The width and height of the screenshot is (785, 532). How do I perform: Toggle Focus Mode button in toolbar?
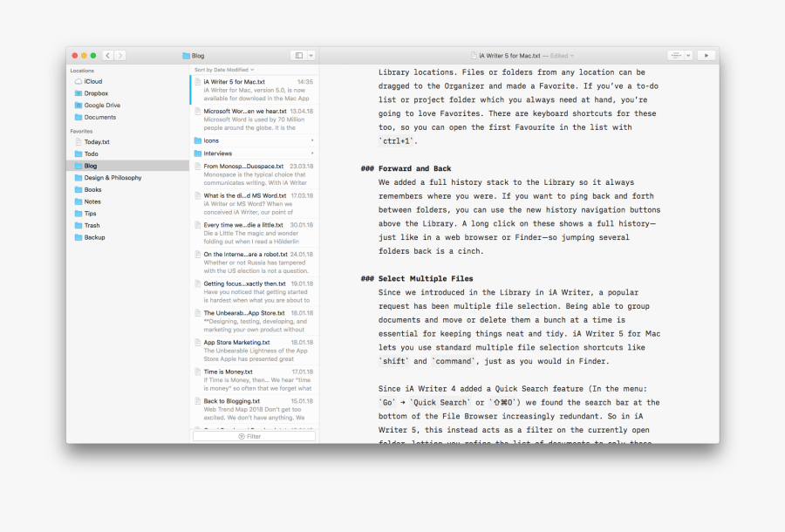pyautogui.click(x=677, y=55)
